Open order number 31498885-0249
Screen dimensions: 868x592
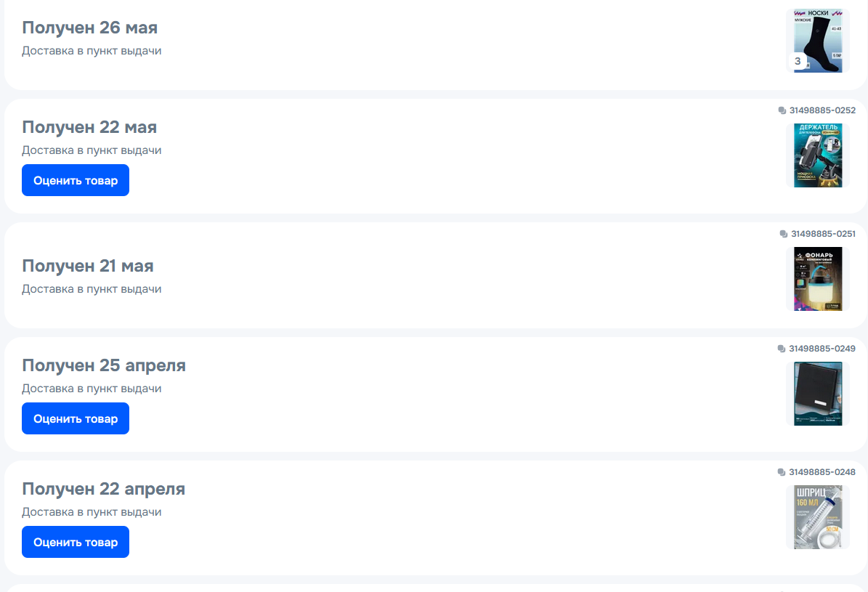click(822, 349)
